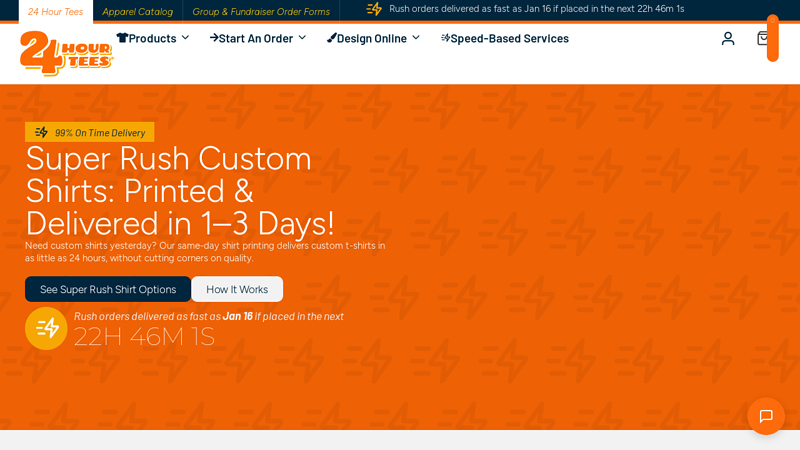Click the brush icon beside Design Online
800x450 pixels.
click(332, 38)
